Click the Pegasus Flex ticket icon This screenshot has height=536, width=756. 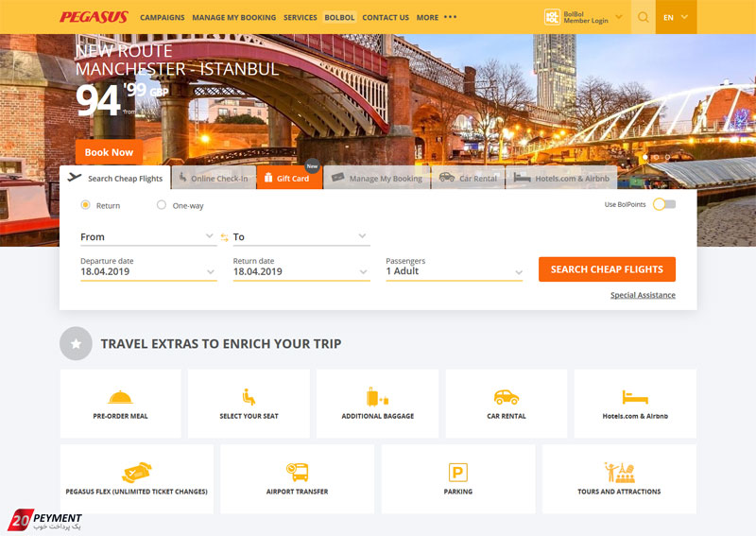(x=136, y=473)
